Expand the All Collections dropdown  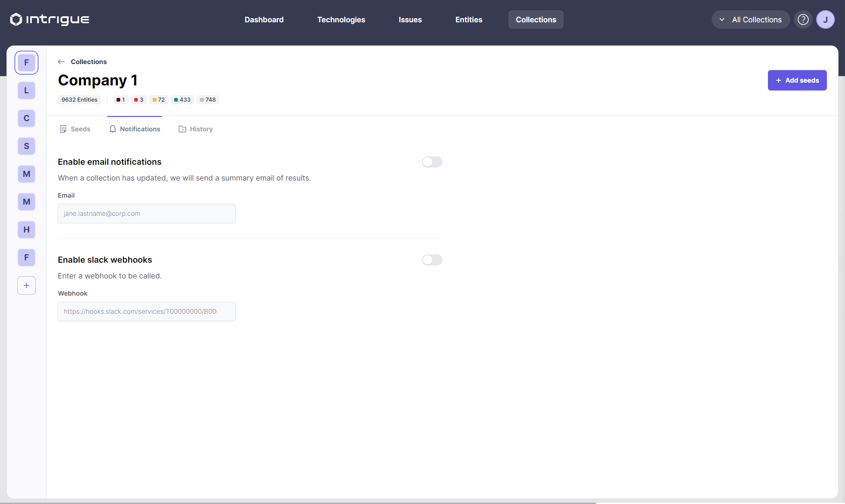tap(751, 19)
